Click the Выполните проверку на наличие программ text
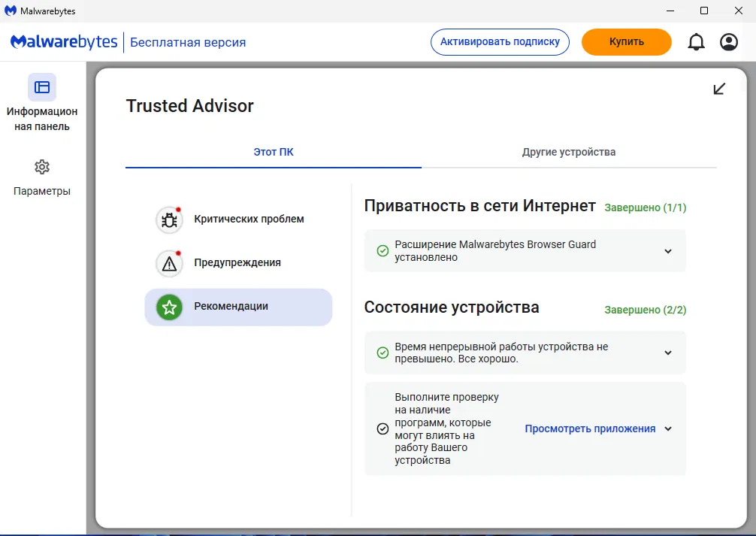 [447, 428]
